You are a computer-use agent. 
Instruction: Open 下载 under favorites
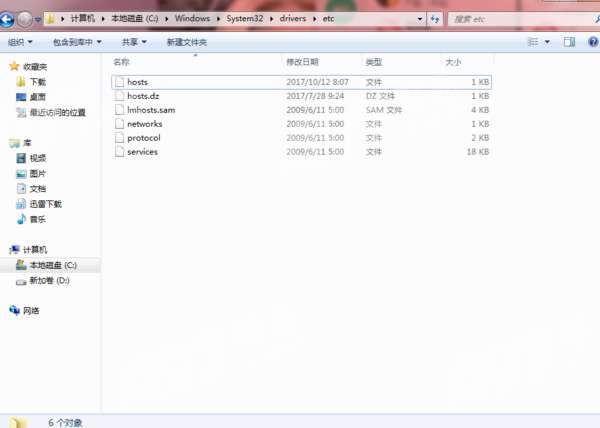[x=38, y=82]
